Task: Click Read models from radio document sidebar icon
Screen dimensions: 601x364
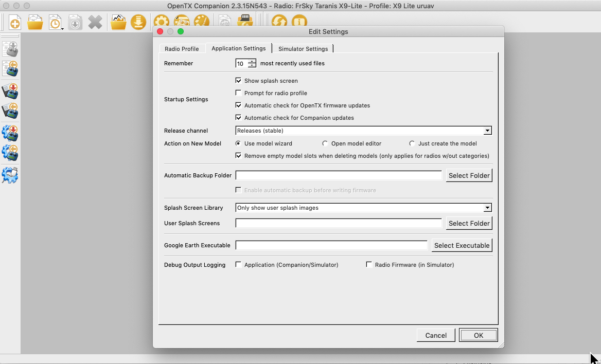Action: coord(10,68)
